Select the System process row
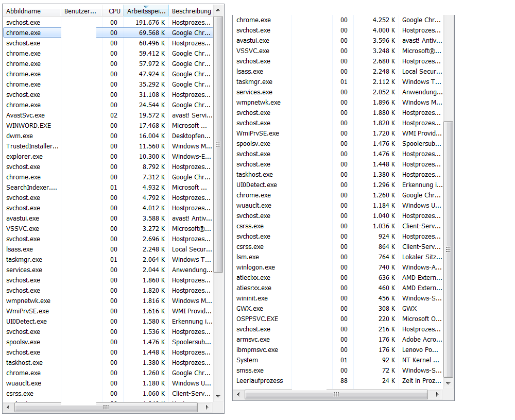The width and height of the screenshot is (515, 420). [x=338, y=360]
